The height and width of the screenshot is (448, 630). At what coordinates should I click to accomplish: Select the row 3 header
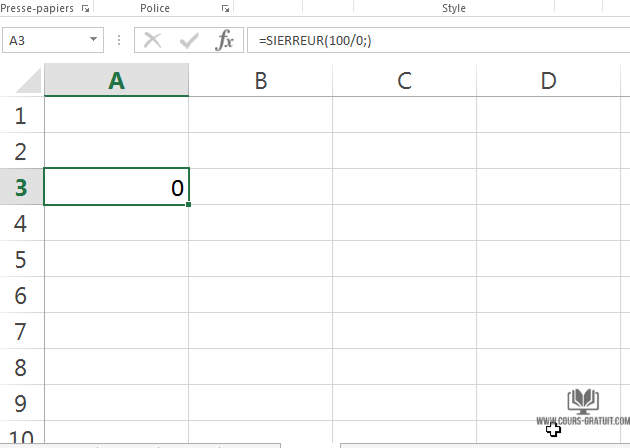point(22,187)
